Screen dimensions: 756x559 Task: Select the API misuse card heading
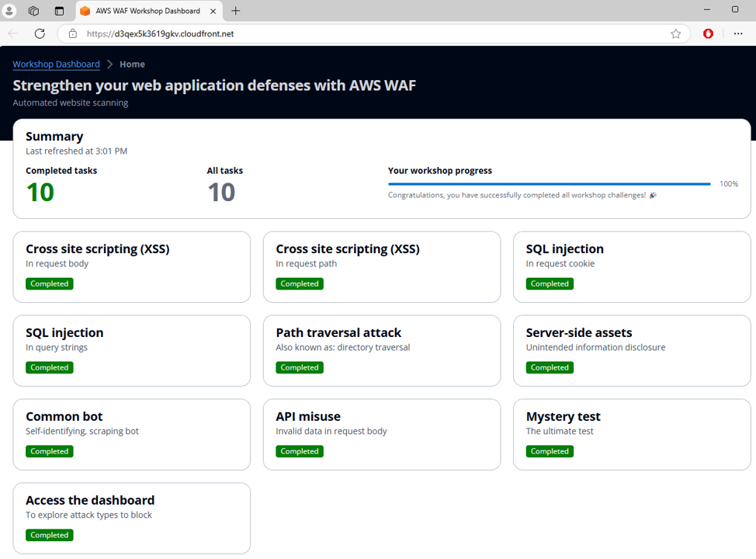[x=308, y=417]
